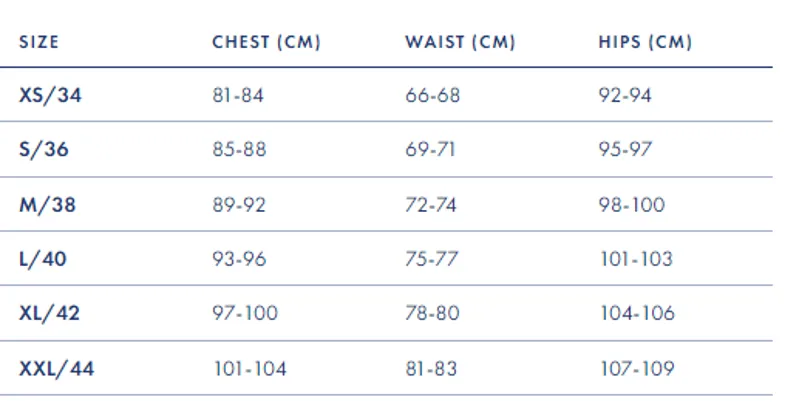Click waist value 78-80 for XL
This screenshot has height=408, width=800.
[x=432, y=313]
